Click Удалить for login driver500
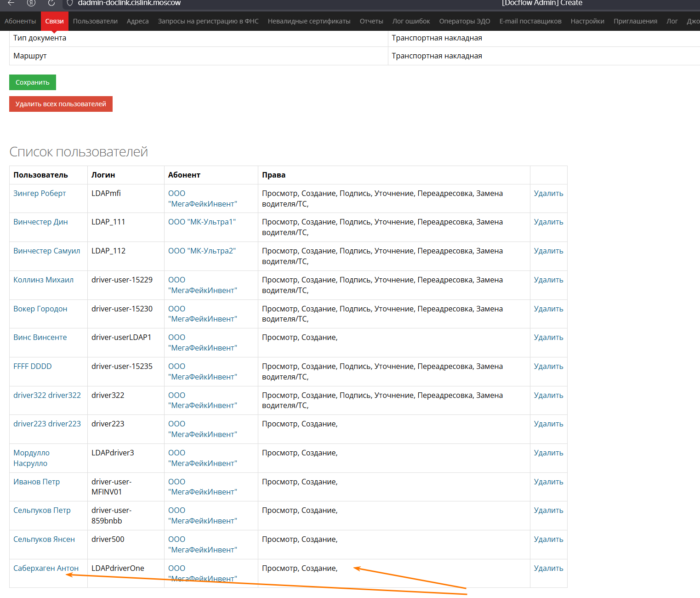700x598 pixels. pyautogui.click(x=548, y=539)
